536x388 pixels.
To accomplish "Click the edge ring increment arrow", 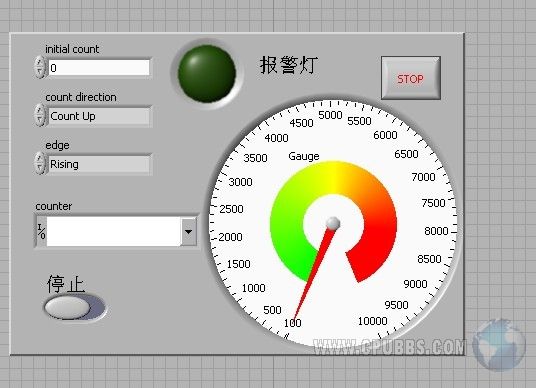I will [x=40, y=159].
